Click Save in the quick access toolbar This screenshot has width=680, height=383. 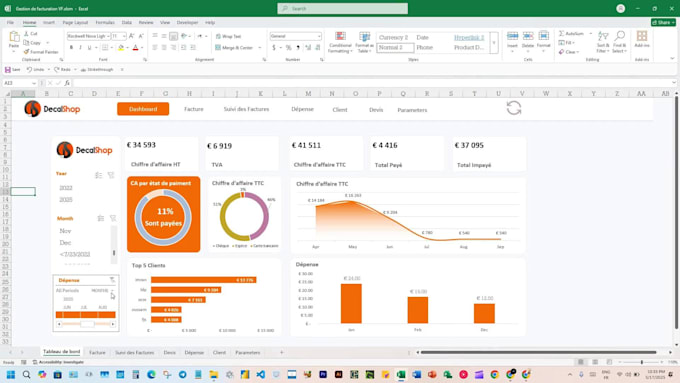coord(13,69)
